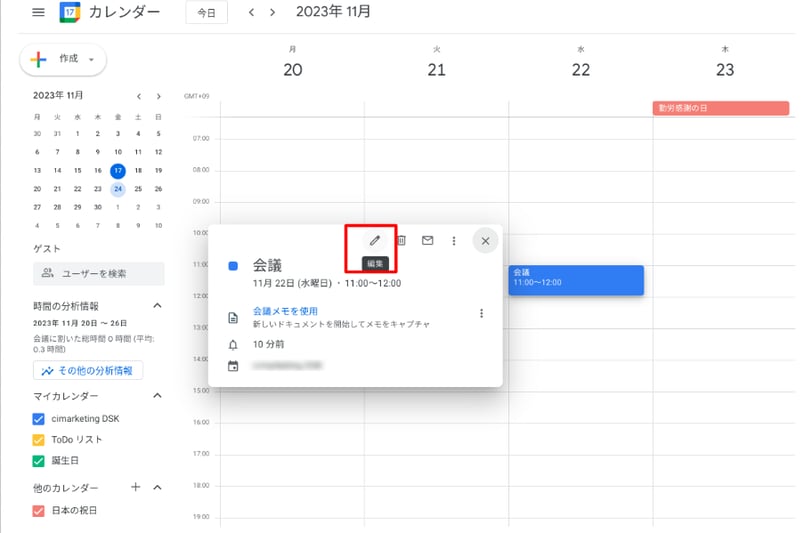Image resolution: width=804 pixels, height=533 pixels.
Task: Select date 30 in November mini calendar row
Action: click(x=97, y=207)
